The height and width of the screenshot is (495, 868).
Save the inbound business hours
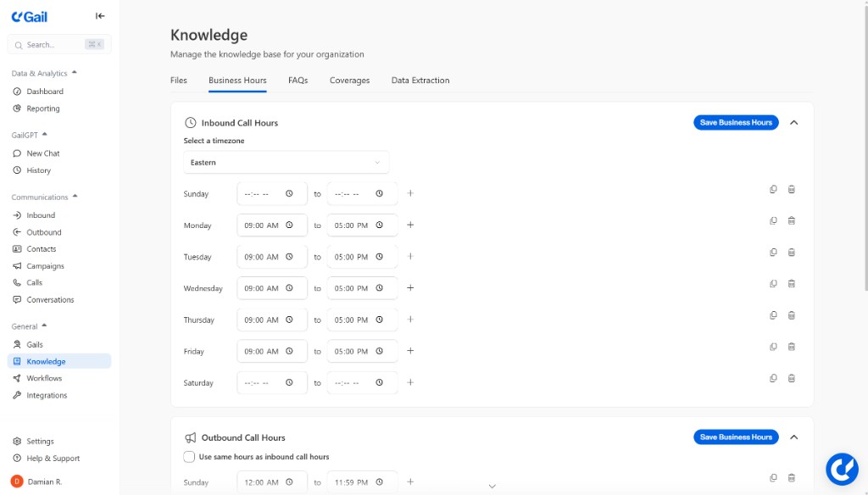735,122
